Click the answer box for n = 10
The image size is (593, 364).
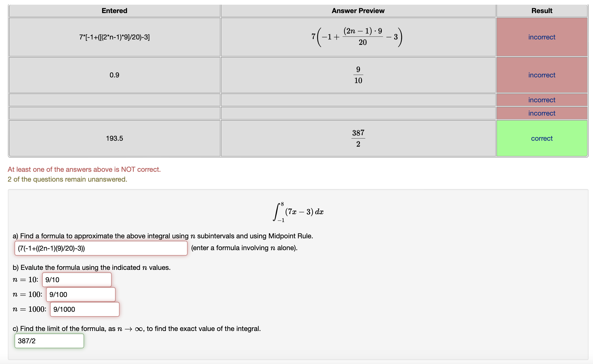click(77, 280)
